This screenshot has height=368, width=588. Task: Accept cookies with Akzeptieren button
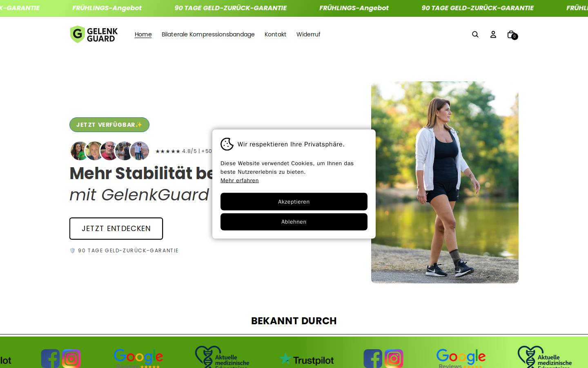(294, 202)
